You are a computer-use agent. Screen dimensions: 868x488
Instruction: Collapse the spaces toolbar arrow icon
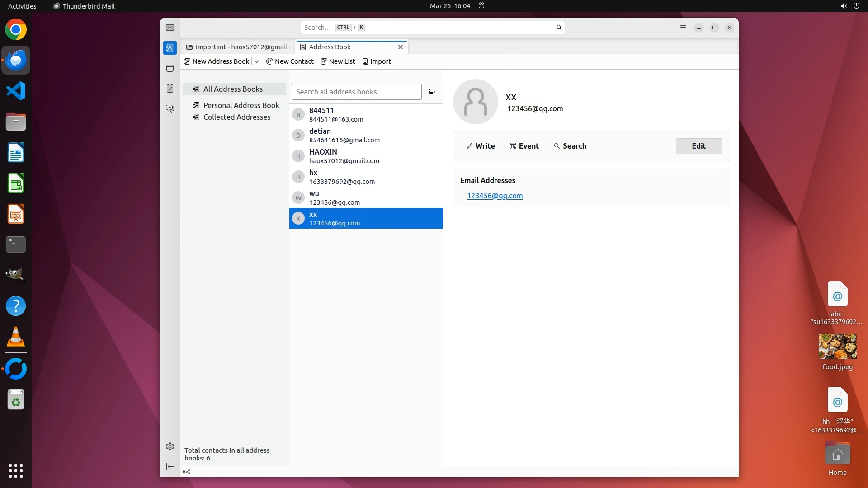[170, 466]
